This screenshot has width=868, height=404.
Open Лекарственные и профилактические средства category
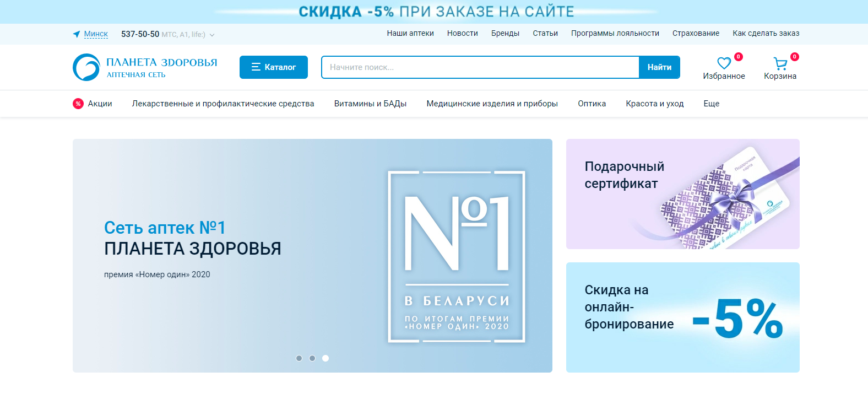point(223,104)
